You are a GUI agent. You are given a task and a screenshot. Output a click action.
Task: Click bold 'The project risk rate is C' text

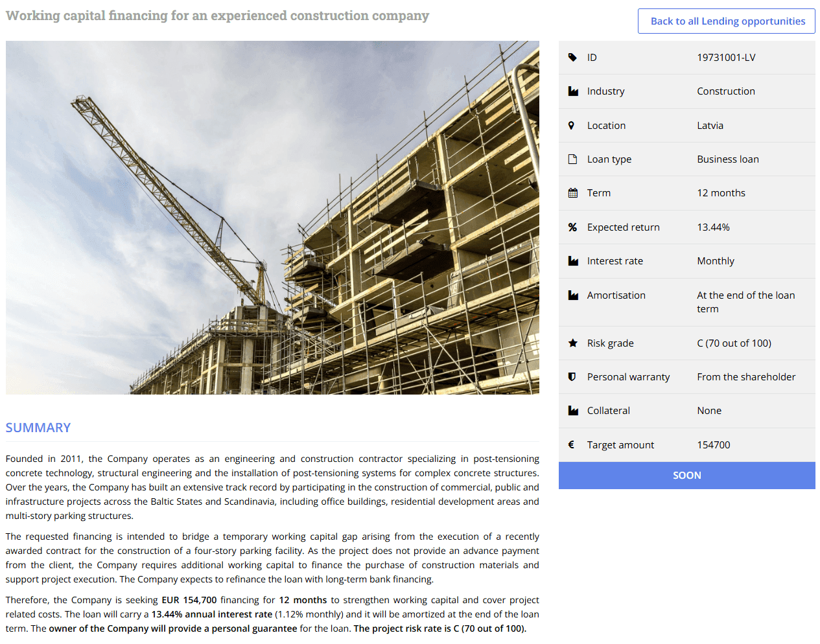point(440,628)
